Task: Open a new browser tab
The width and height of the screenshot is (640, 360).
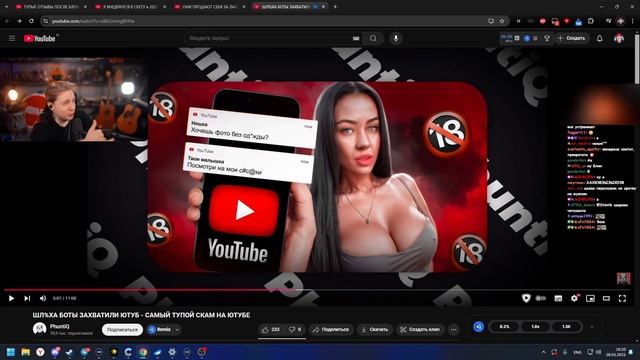Action: click(335, 7)
